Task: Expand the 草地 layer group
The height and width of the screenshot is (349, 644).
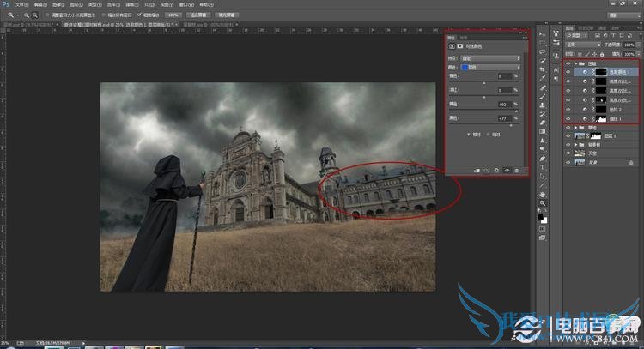Action: pos(577,127)
